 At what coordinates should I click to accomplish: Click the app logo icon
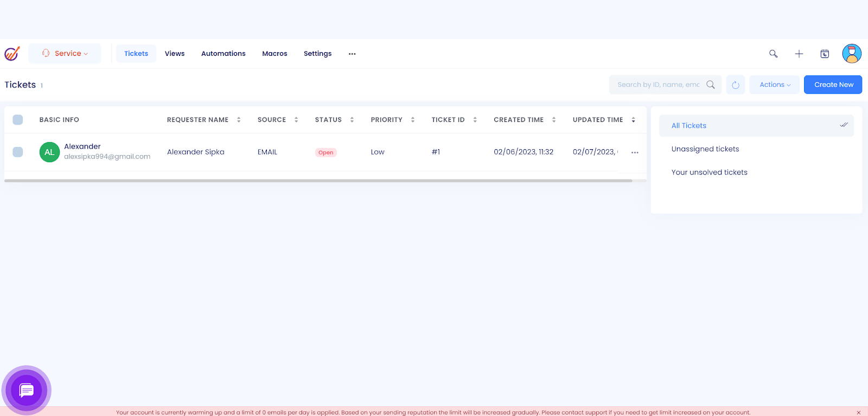coord(12,54)
